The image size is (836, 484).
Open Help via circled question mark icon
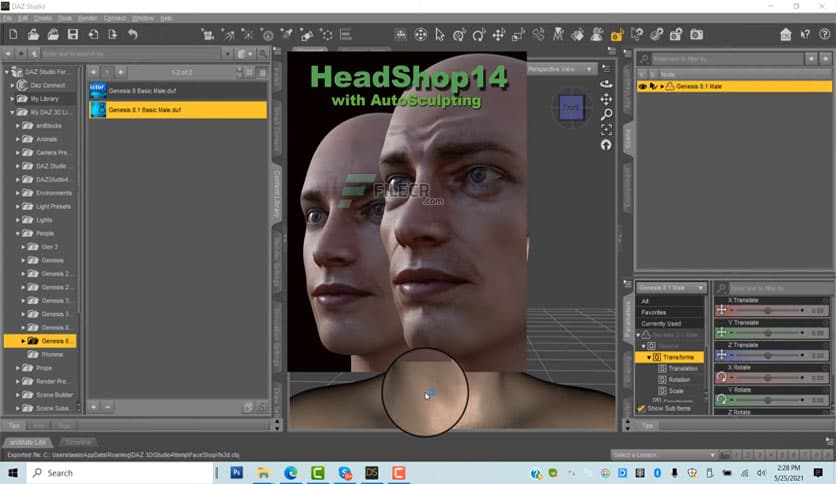[x=824, y=35]
